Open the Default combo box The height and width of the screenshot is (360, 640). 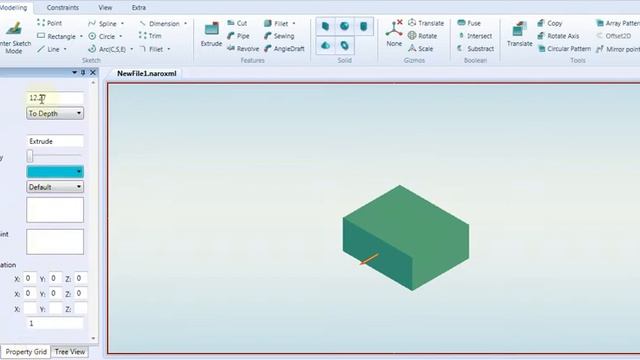click(55, 187)
